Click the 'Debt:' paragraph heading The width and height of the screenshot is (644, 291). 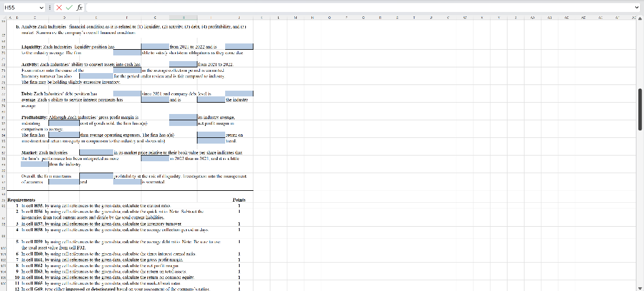26,94
